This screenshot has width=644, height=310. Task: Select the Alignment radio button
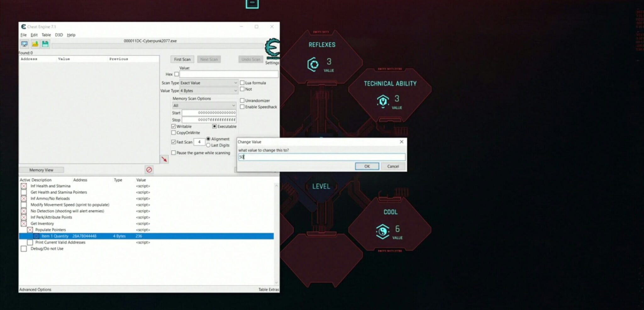[x=208, y=139]
